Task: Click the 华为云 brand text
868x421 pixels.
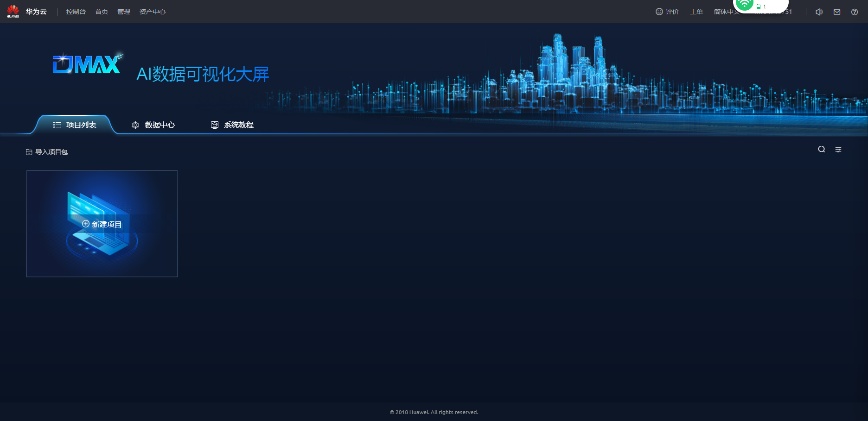Action: (x=36, y=12)
